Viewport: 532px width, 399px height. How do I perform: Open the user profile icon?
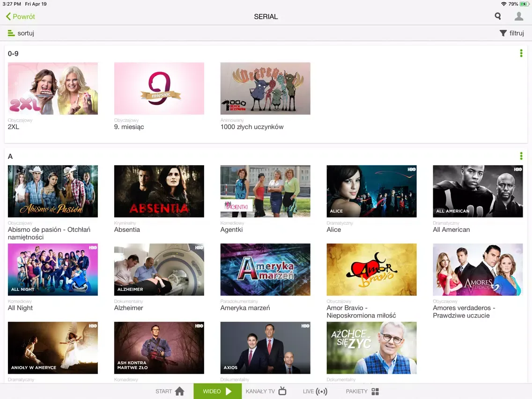[x=519, y=16]
